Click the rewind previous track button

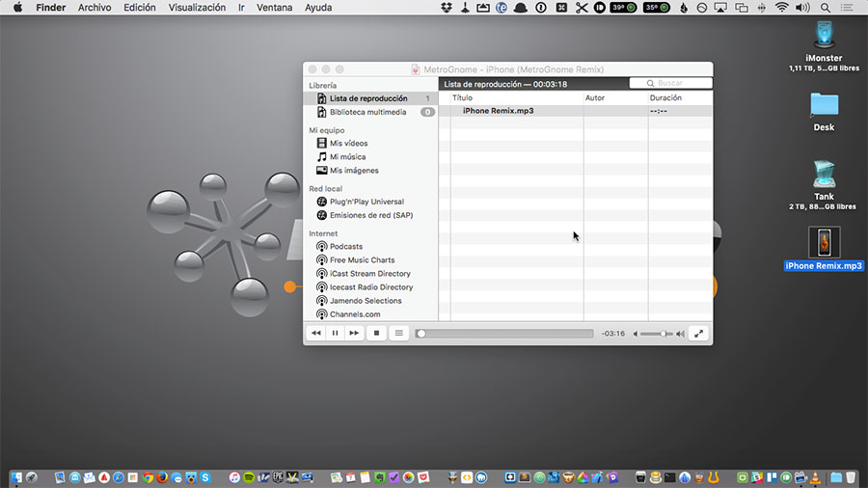[316, 333]
